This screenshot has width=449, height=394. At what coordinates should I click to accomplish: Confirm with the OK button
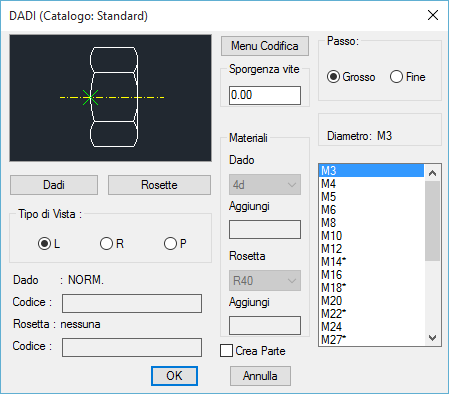click(x=174, y=376)
